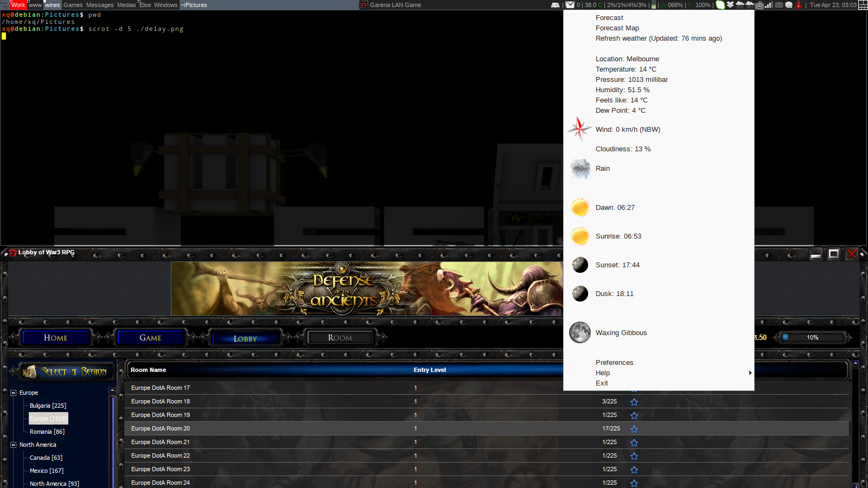868x488 pixels.
Task: Select Europe DotA Room 19 row
Action: (487, 415)
